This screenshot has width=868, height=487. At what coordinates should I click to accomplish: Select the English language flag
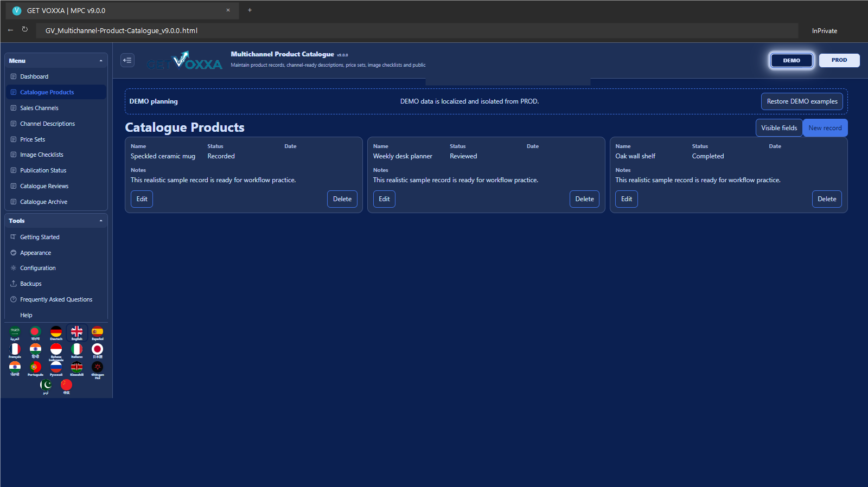pos(76,334)
